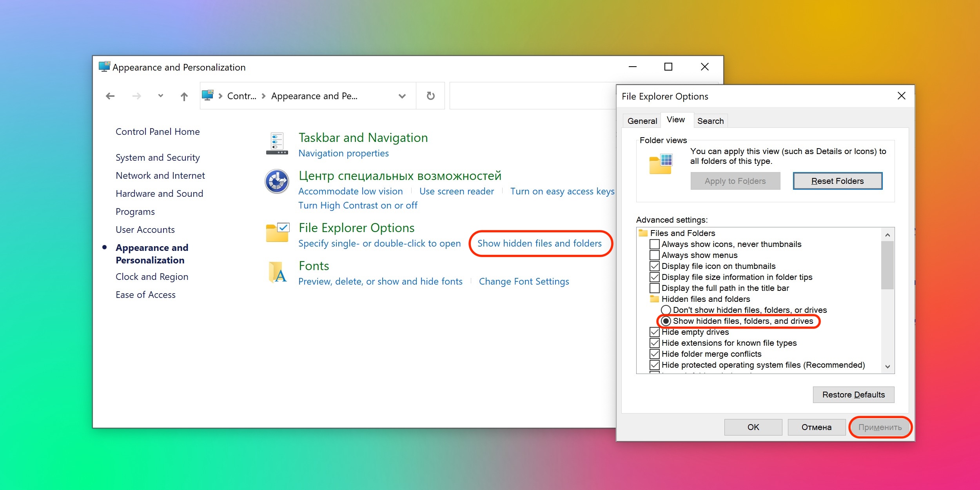The height and width of the screenshot is (490, 980).
Task: Click Preview, delete, or show and hide fonts
Action: 380,281
